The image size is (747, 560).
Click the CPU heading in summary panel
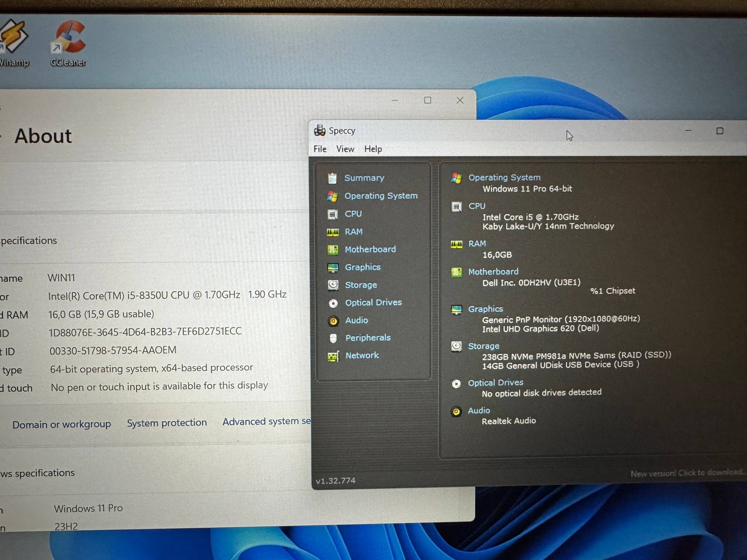click(x=477, y=206)
